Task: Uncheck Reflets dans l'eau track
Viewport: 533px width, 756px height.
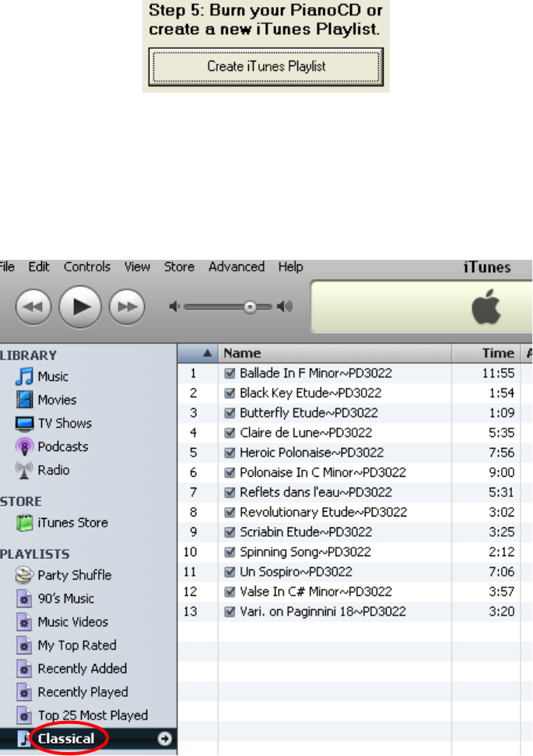Action: tap(230, 492)
